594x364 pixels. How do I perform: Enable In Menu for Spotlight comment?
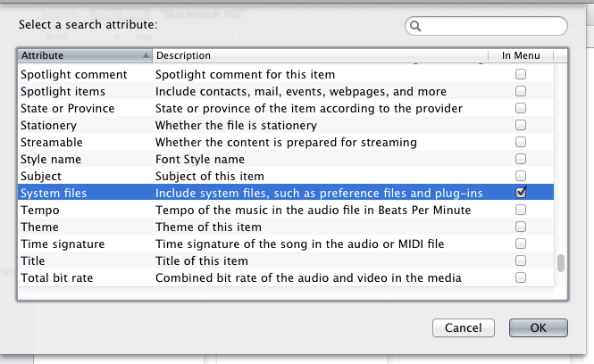(521, 74)
